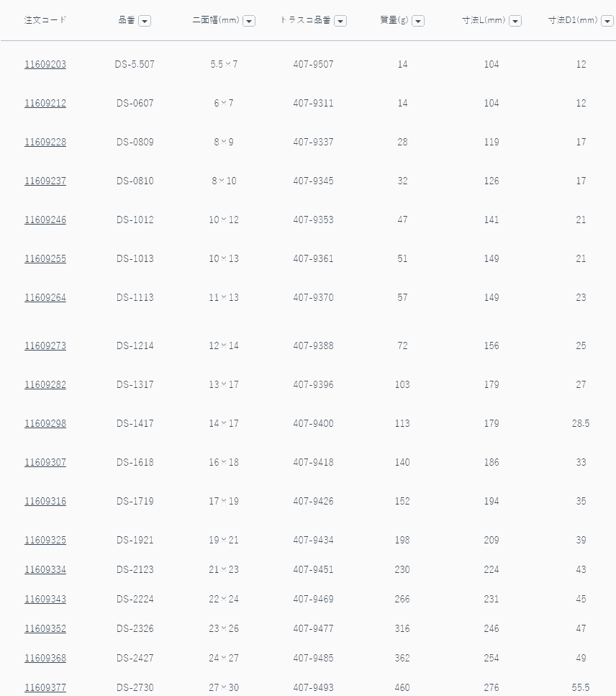Open order code 11609228
The image size is (616, 696).
[45, 142]
